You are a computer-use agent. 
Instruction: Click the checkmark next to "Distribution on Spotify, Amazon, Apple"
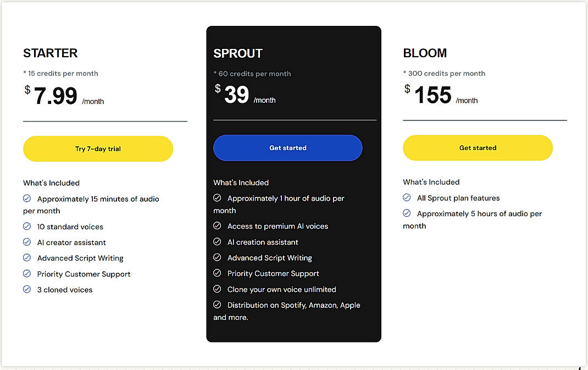coord(217,305)
